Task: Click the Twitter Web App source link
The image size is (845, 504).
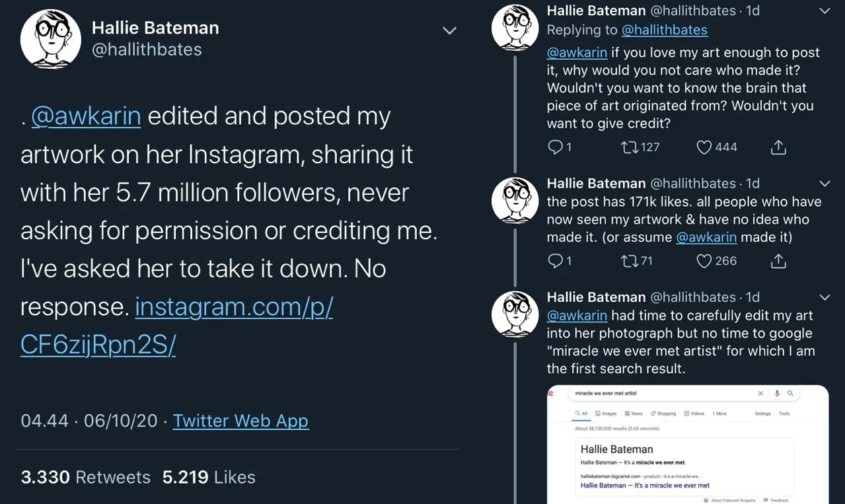Action: (240, 421)
